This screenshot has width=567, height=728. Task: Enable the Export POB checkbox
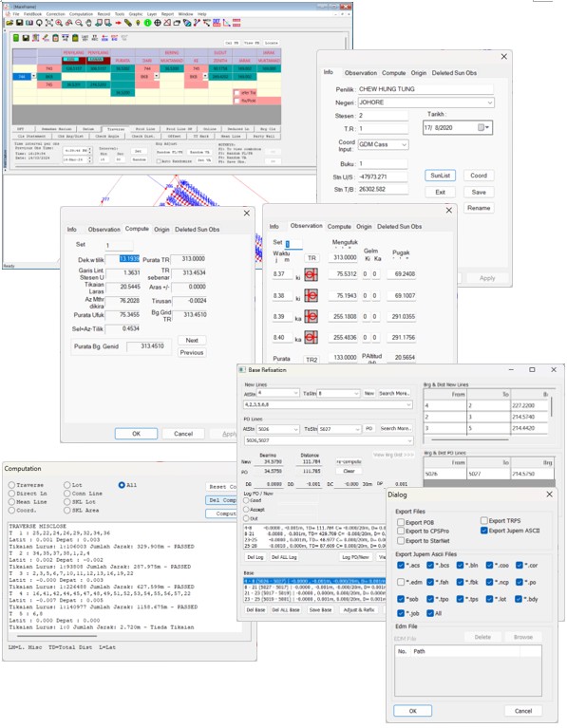(x=401, y=522)
